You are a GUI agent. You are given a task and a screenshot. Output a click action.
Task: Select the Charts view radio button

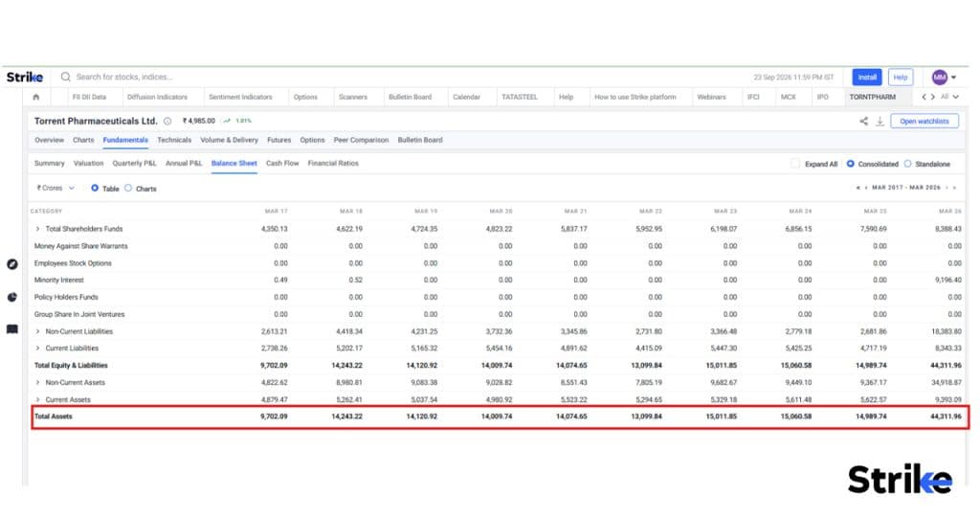coord(128,188)
